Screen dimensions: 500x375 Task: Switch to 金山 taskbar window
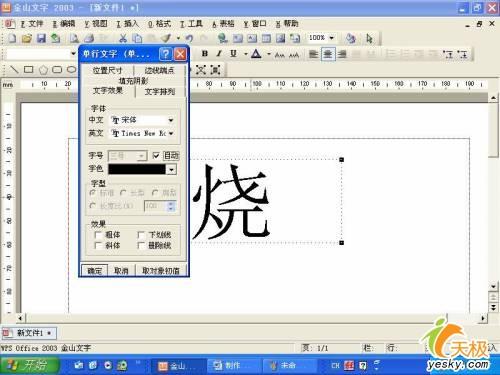pyautogui.click(x=178, y=366)
